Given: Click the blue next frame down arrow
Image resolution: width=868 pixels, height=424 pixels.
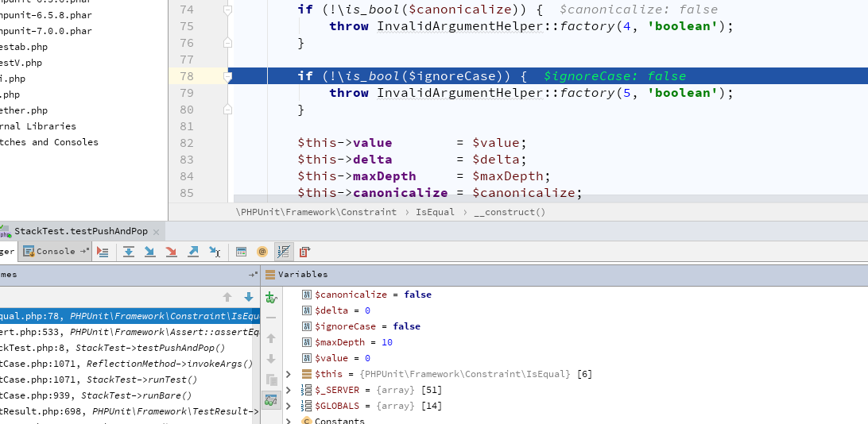Looking at the screenshot, I should (249, 297).
